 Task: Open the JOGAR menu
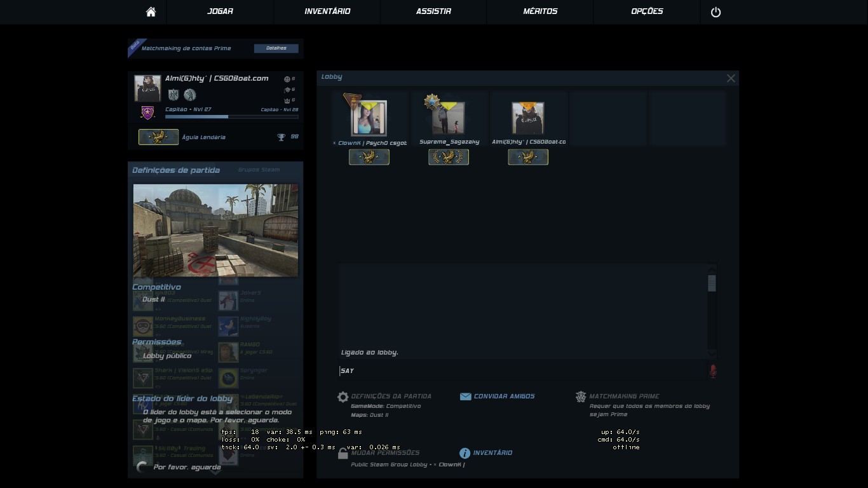click(220, 11)
